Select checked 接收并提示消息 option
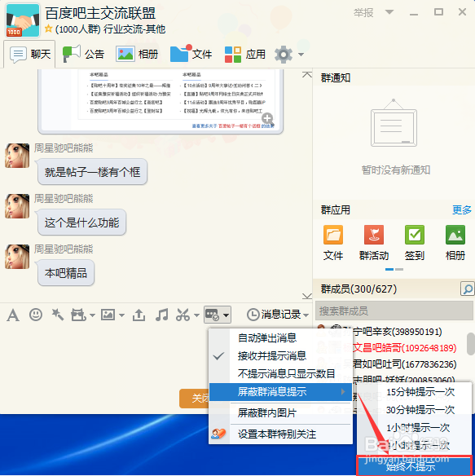475x476 pixels. pyautogui.click(x=280, y=355)
